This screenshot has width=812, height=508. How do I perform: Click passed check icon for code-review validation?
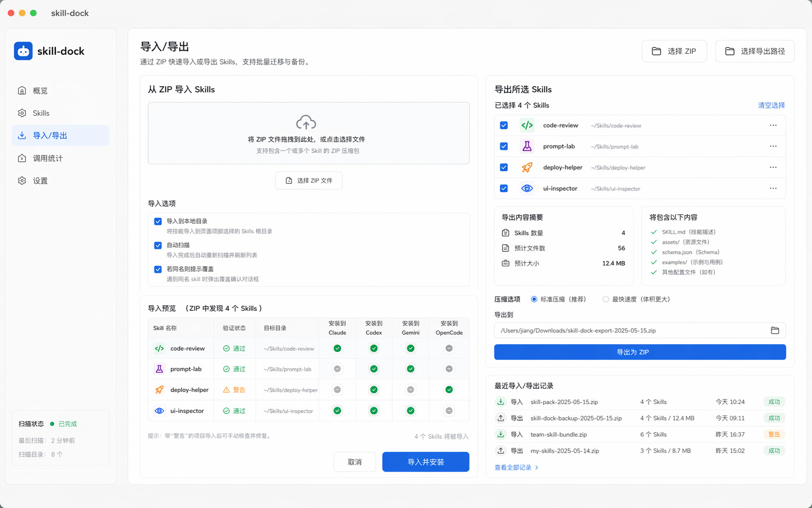[226, 348]
